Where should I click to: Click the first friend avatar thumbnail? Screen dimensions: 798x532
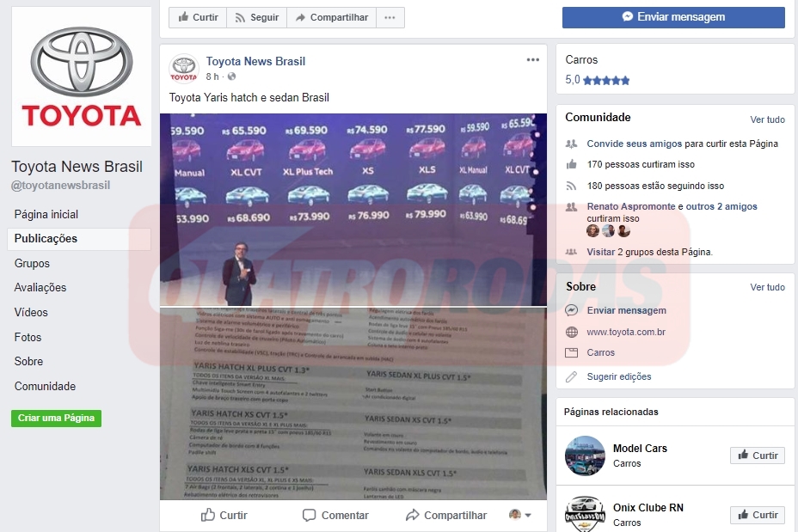[x=592, y=231]
